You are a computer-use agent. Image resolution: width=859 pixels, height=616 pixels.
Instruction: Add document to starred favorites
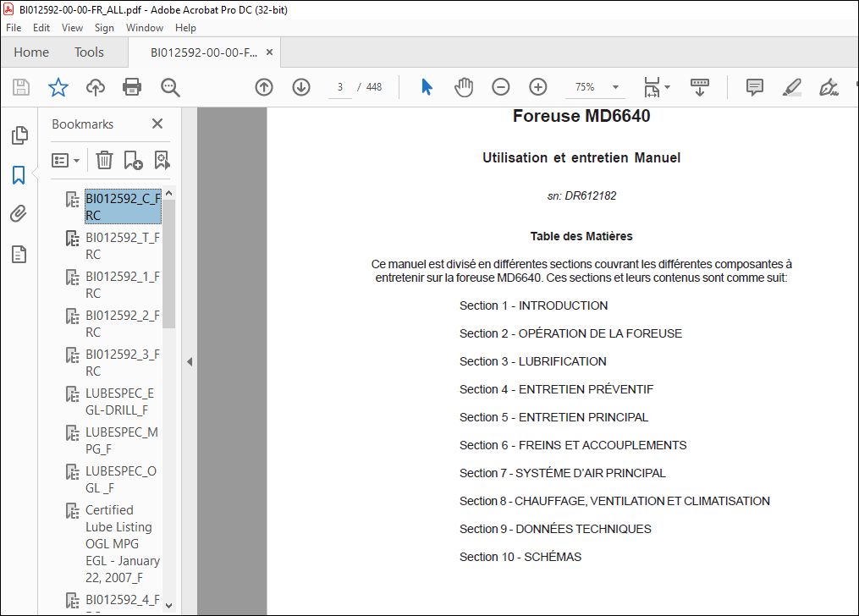[58, 87]
